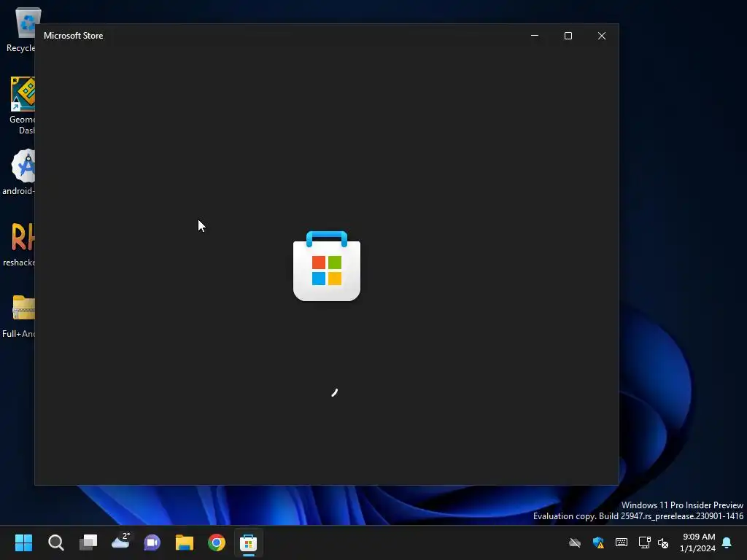Open File Explorer from taskbar
747x560 pixels.
(185, 542)
